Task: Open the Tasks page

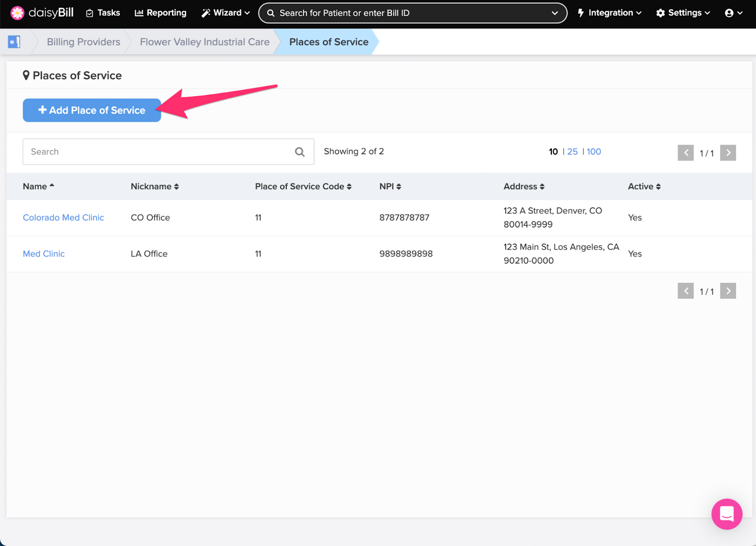Action: tap(103, 13)
